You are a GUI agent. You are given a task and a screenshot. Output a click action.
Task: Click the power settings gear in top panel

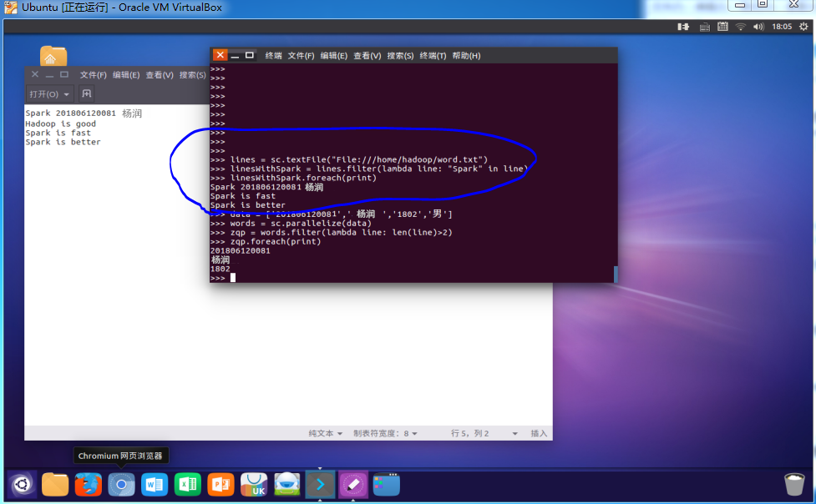coord(803,27)
